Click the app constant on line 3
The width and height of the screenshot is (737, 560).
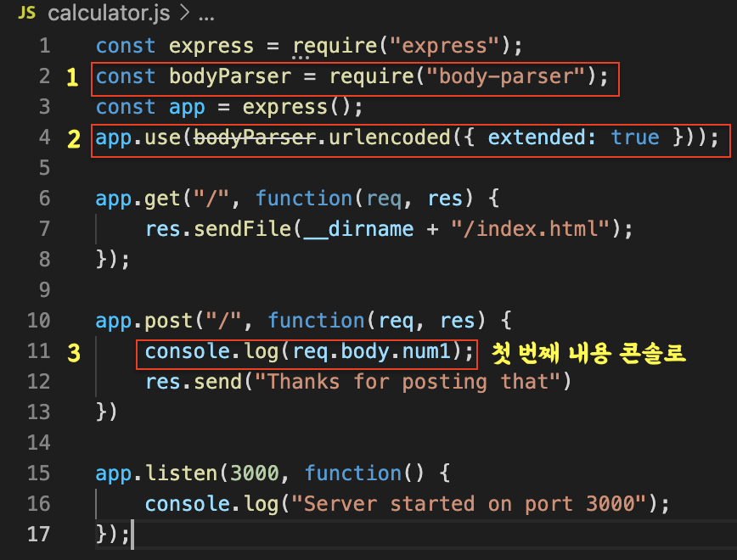tap(187, 108)
